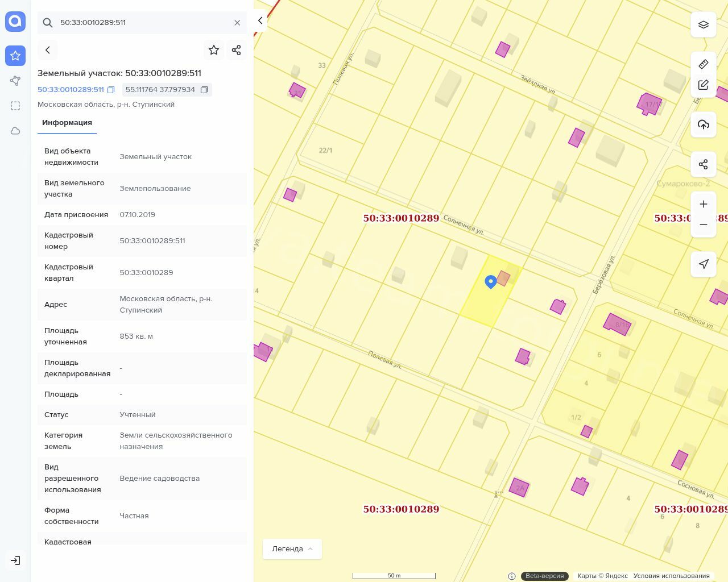Activate the draw/edit tool on map

point(704,85)
